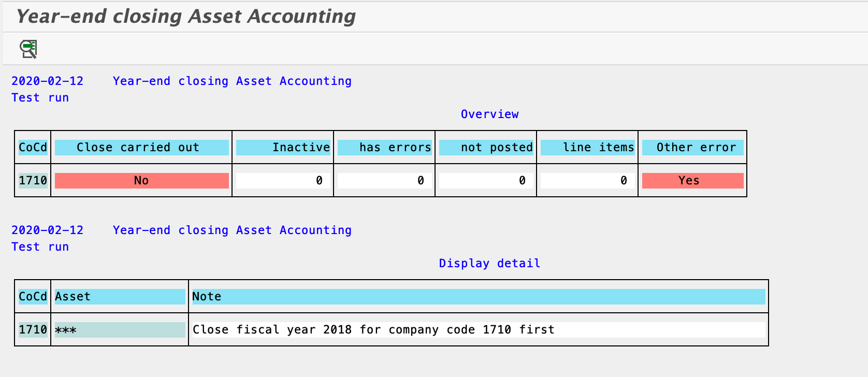The height and width of the screenshot is (377, 868).
Task: Click the 'Asset' header in detail table
Action: coord(120,297)
